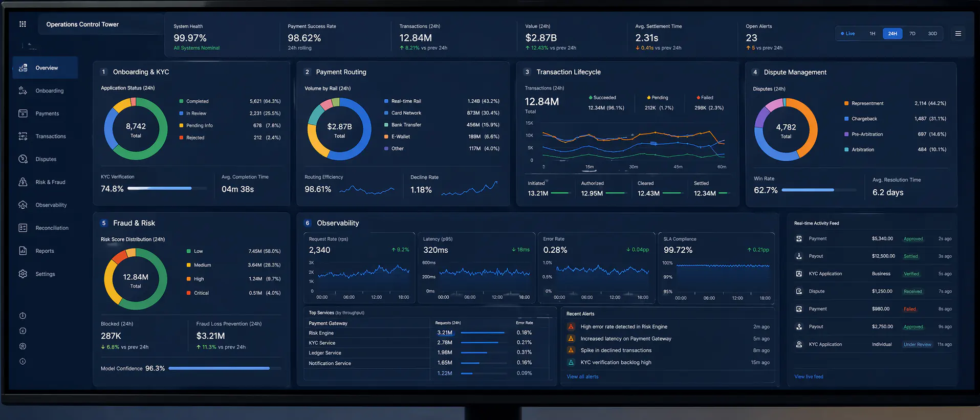Image resolution: width=980 pixels, height=420 pixels.
Task: Click the "All Systems Nominal" status text
Action: (x=197, y=48)
